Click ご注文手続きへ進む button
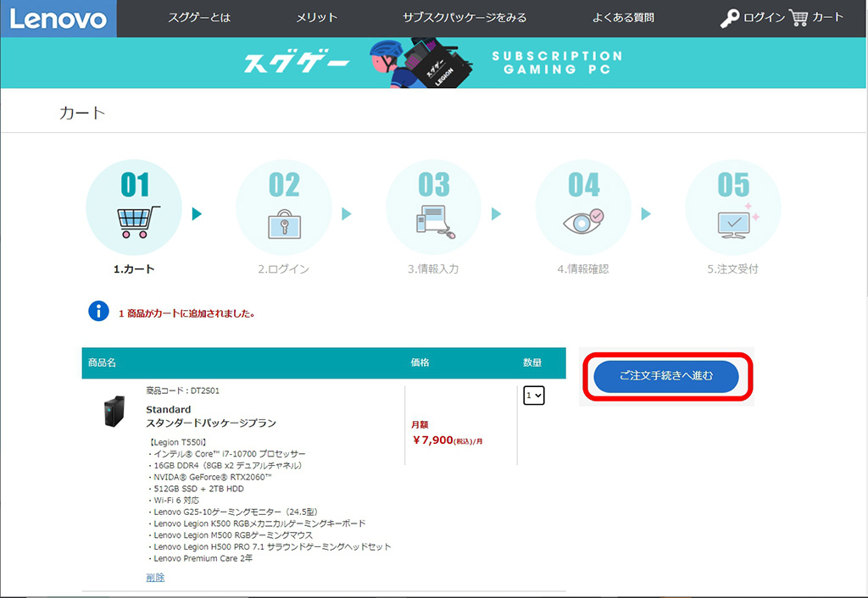The image size is (868, 598). tap(666, 376)
